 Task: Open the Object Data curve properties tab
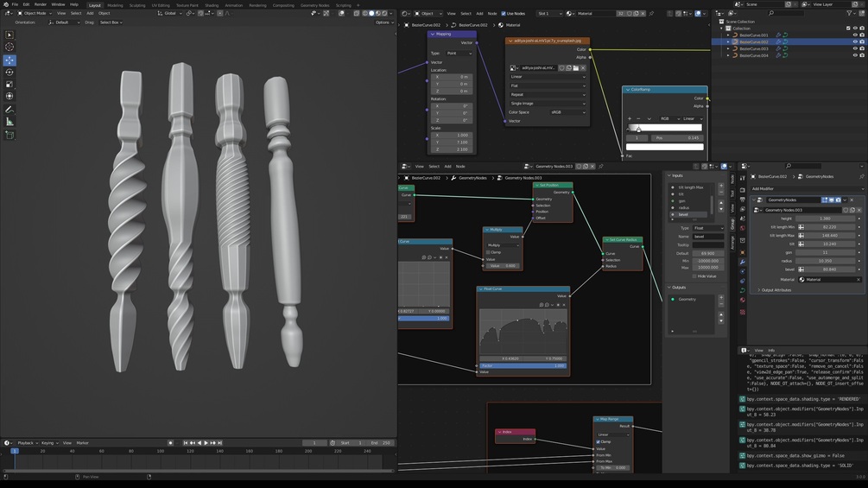pyautogui.click(x=743, y=290)
